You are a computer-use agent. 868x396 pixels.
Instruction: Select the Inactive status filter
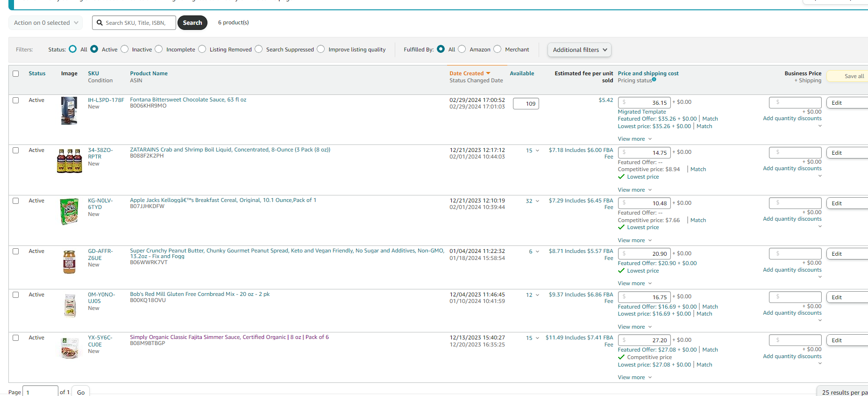[x=125, y=49]
